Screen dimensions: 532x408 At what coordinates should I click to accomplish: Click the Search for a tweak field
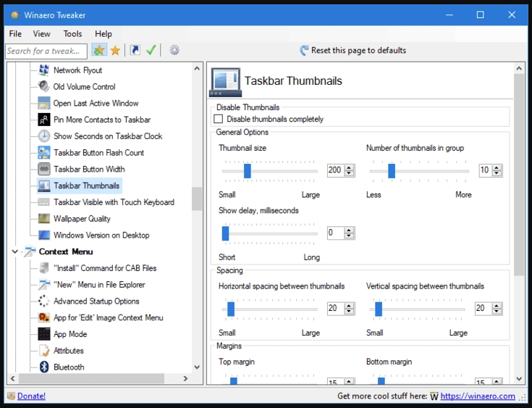[x=46, y=51]
